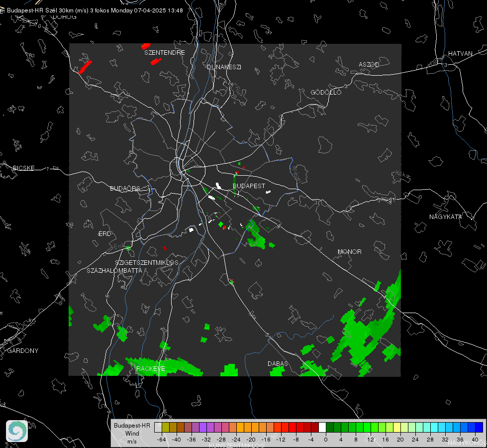This screenshot has width=487, height=448.
Task: Select the darkest green swatch beside white
Action: [x=330, y=428]
